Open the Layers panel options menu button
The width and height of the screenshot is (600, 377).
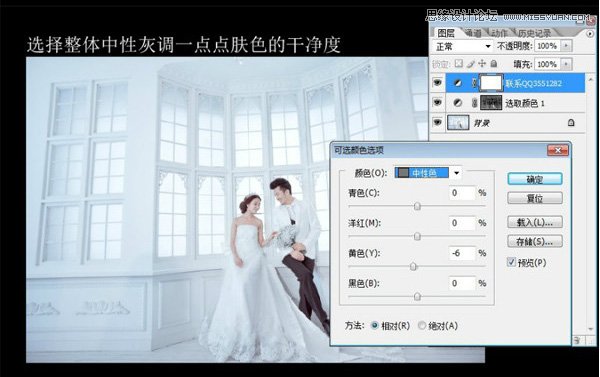coord(589,34)
